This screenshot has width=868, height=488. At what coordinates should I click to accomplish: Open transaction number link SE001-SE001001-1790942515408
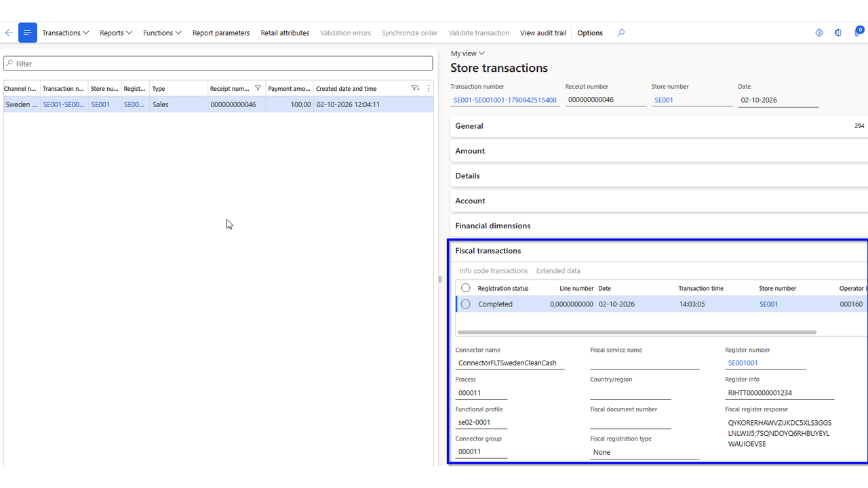pos(505,100)
